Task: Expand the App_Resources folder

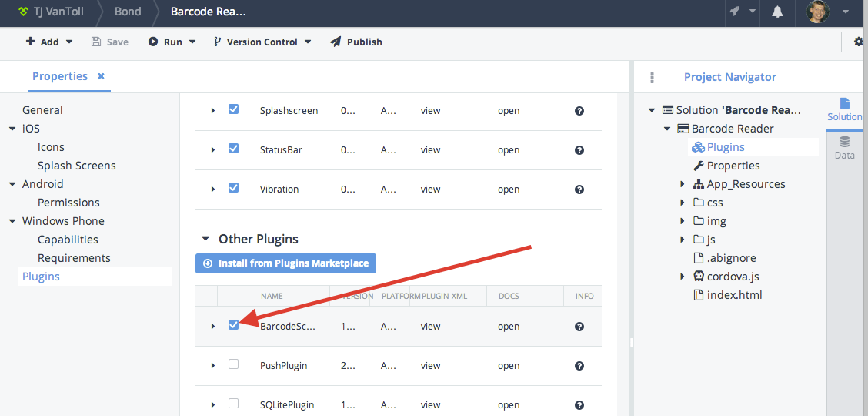Action: [x=683, y=184]
